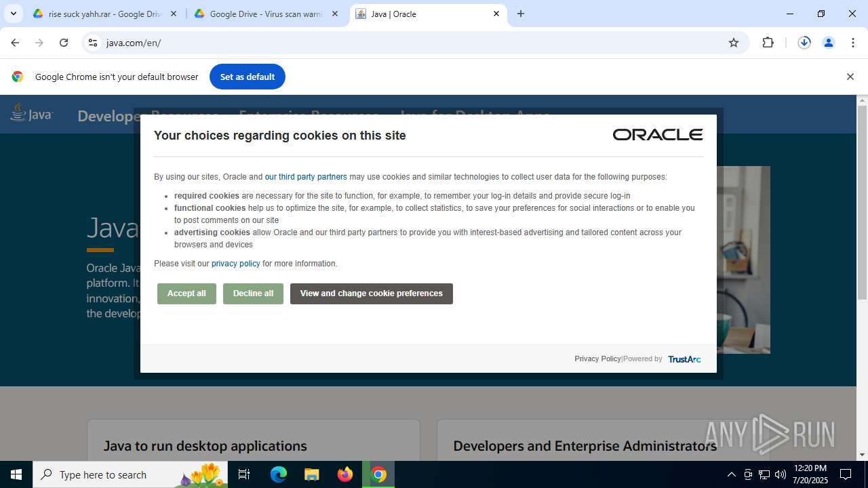This screenshot has width=868, height=488.
Task: Click Java to run desktop applications heading
Action: pos(205,446)
